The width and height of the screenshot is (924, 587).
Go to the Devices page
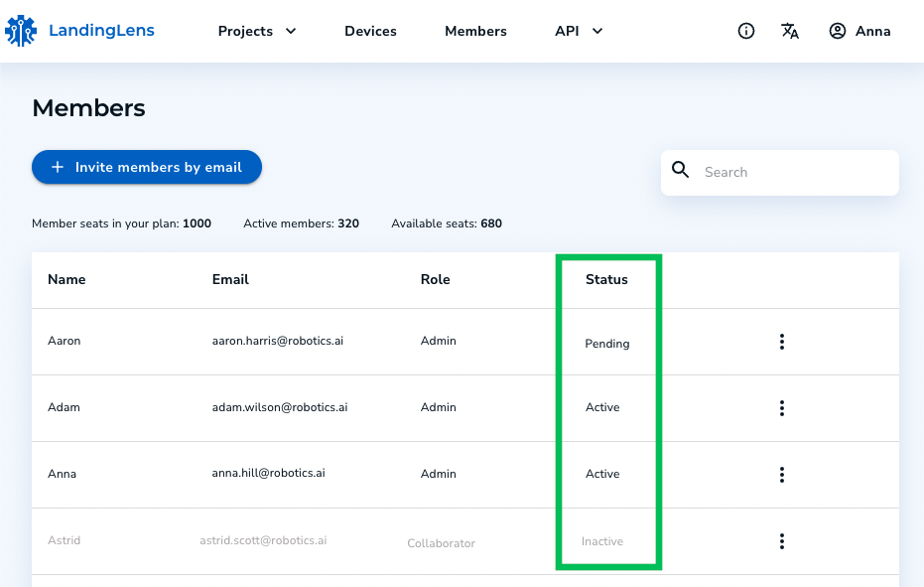click(370, 31)
